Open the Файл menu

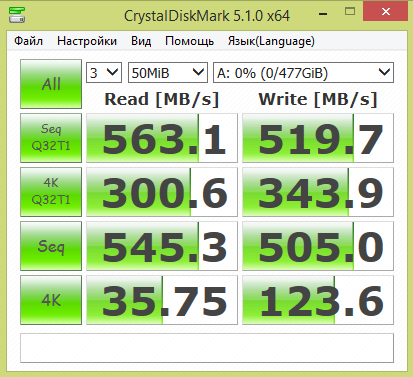[28, 41]
